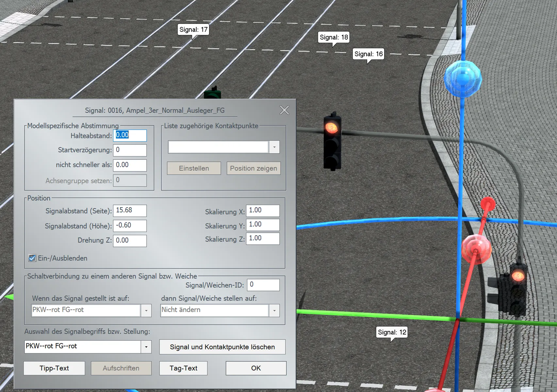This screenshot has width=557, height=392.
Task: Click 'Signal und Kontaktpunkte löschen' button
Action: point(222,347)
